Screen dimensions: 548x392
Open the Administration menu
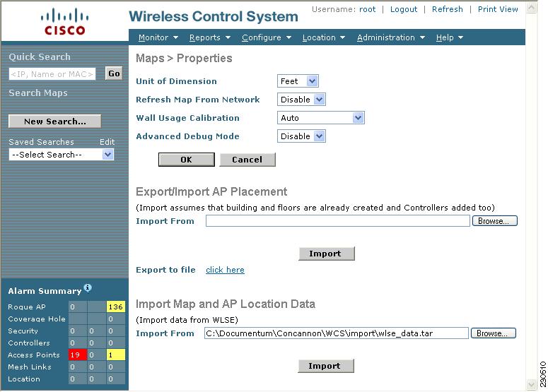click(391, 37)
